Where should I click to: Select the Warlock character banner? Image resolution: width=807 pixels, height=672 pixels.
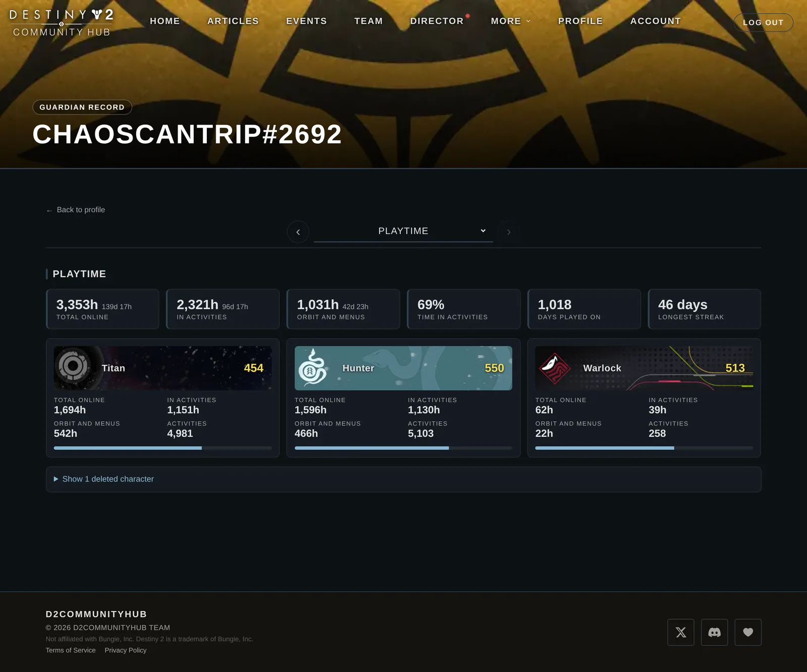click(644, 368)
